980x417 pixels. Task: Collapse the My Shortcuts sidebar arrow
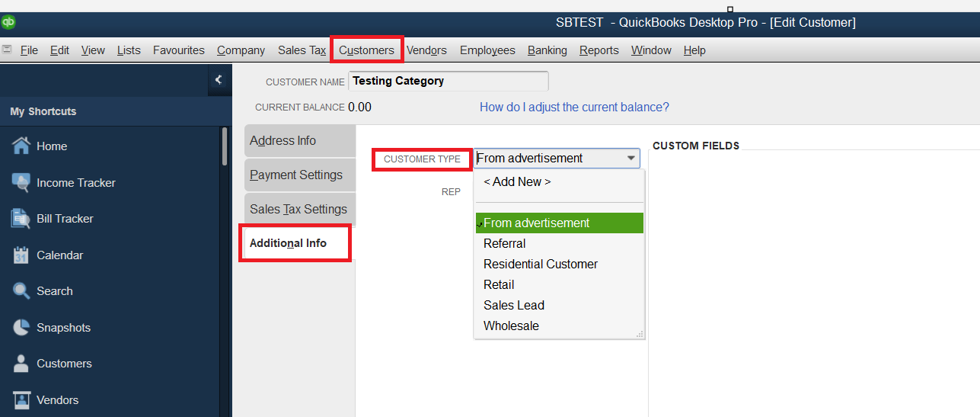pyautogui.click(x=219, y=79)
